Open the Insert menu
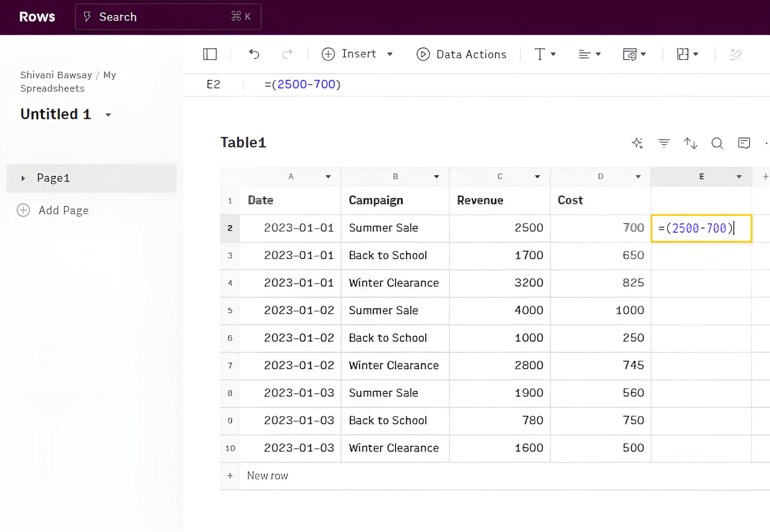Image resolution: width=770 pixels, height=532 pixels. pos(357,54)
